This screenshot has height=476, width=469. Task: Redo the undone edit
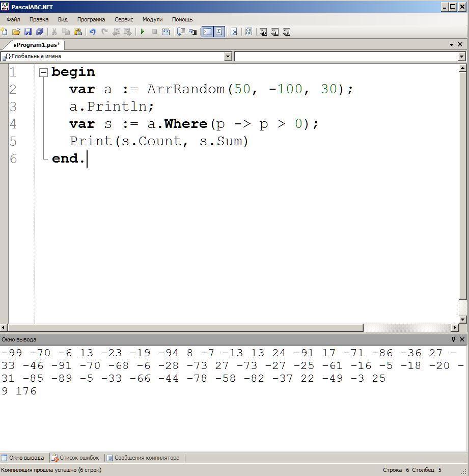(x=104, y=32)
